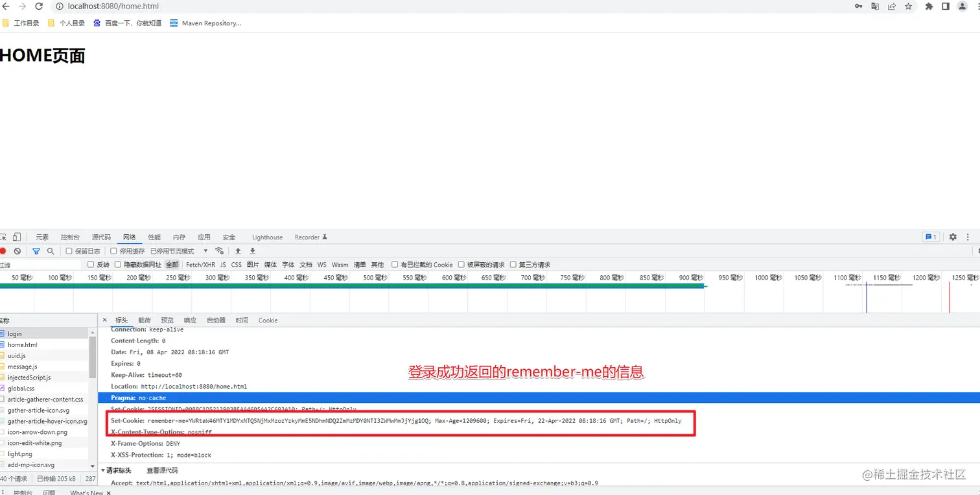Open the Maven Repository bookmark

(205, 23)
